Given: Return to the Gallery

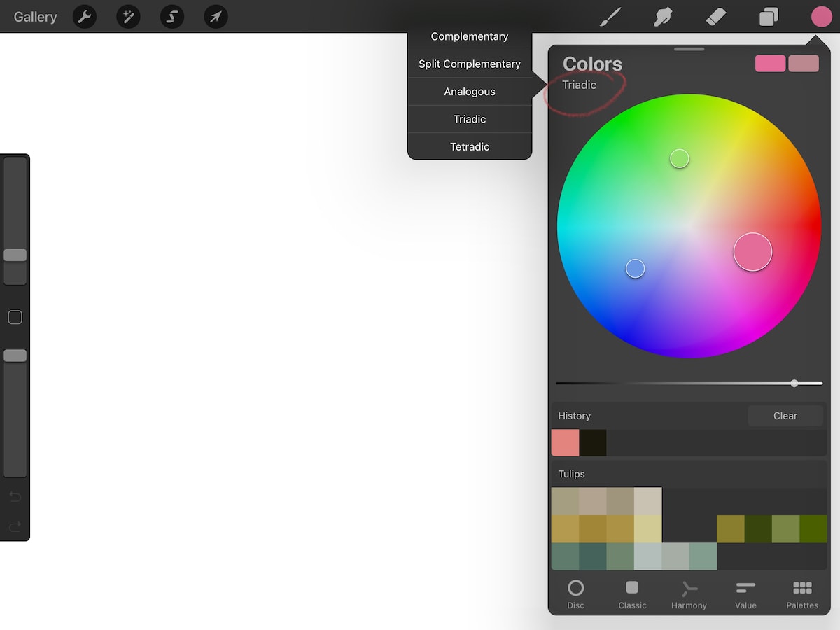Looking at the screenshot, I should click(x=35, y=17).
